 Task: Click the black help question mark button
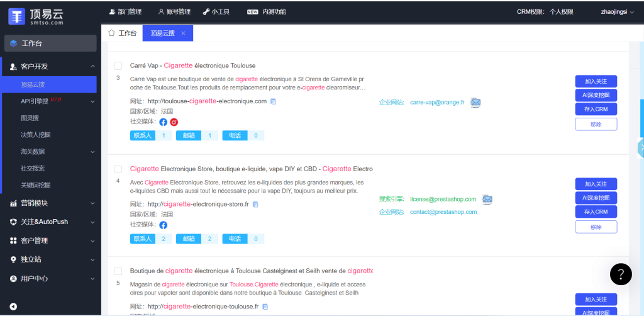click(620, 274)
